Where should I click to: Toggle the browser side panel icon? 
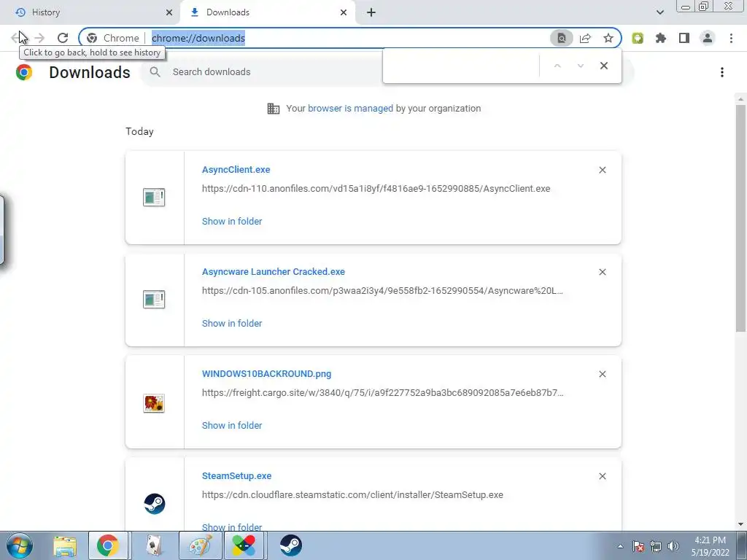(684, 38)
